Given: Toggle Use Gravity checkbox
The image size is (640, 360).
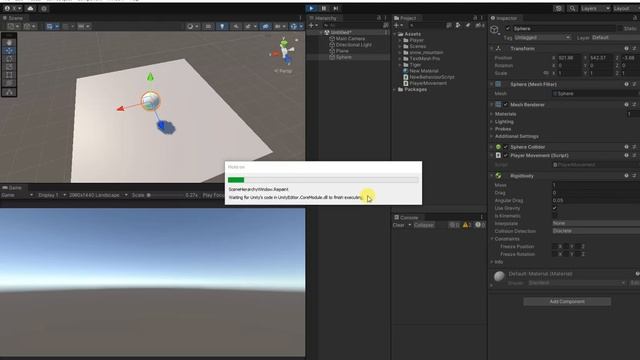Looking at the screenshot, I should pos(554,208).
